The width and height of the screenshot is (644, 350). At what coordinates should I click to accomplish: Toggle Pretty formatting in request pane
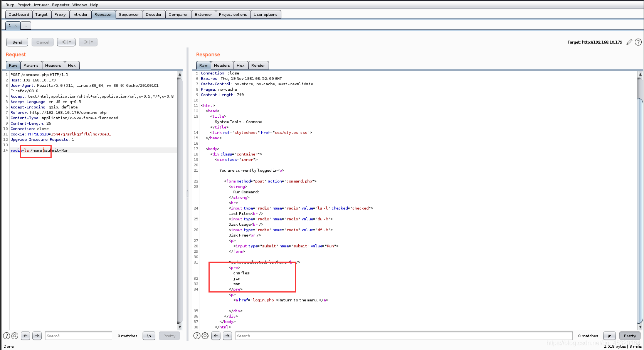pyautogui.click(x=169, y=336)
